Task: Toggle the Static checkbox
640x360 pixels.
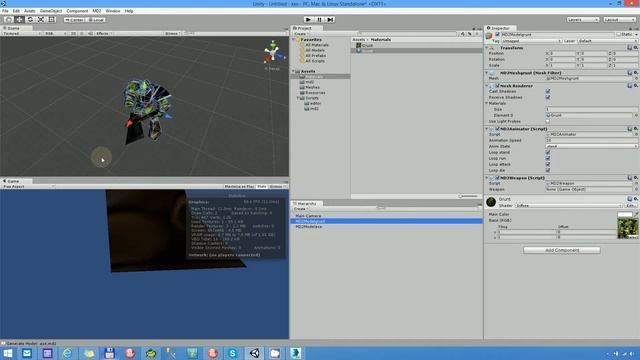Action: tap(618, 35)
